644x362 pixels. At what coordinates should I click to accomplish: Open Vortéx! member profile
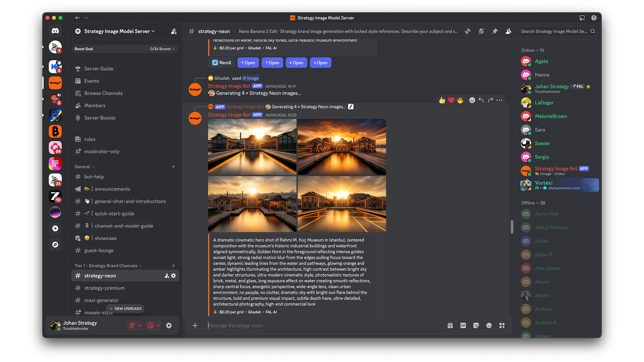point(559,185)
